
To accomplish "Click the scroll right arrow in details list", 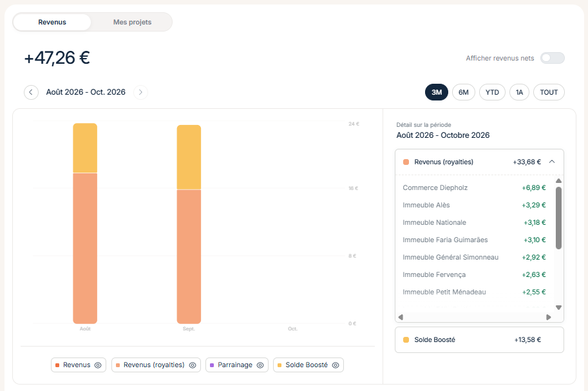I will (549, 317).
